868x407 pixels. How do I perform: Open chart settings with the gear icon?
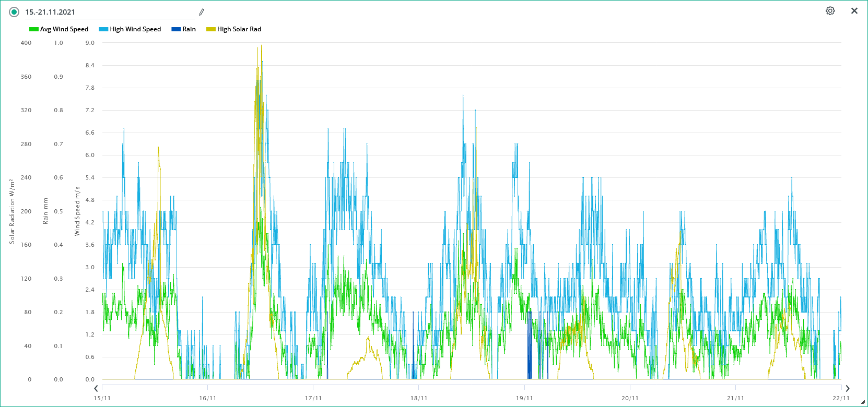pos(830,11)
